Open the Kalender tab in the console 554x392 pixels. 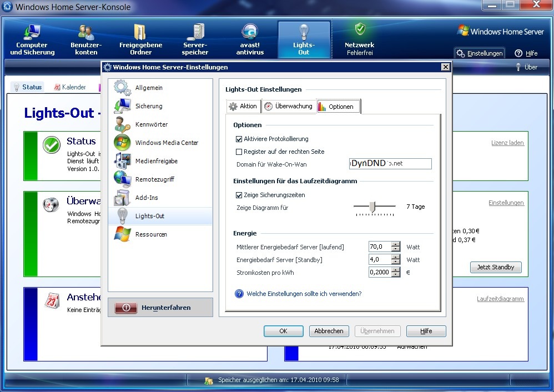pyautogui.click(x=70, y=87)
